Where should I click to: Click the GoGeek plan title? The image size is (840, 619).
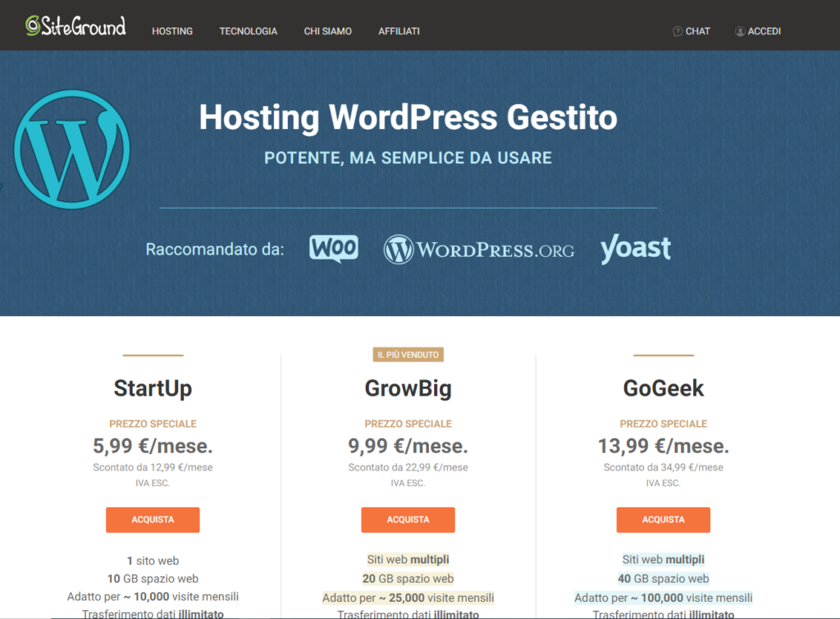pos(663,388)
